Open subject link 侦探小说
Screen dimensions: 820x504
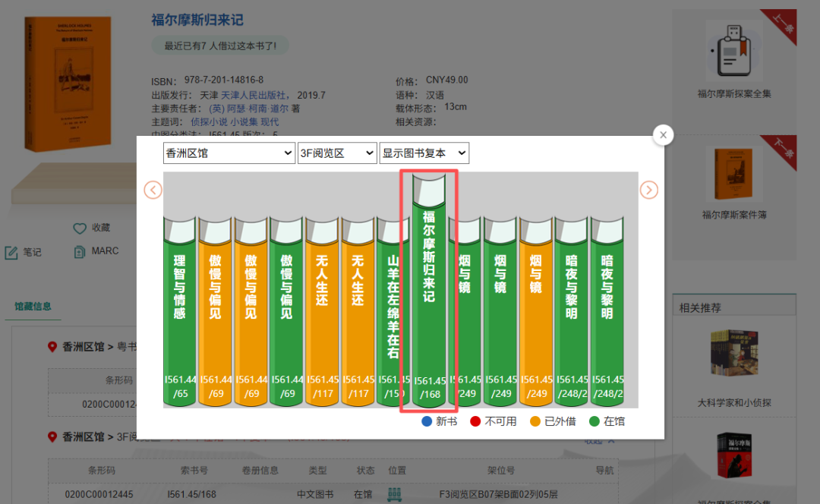(x=209, y=121)
